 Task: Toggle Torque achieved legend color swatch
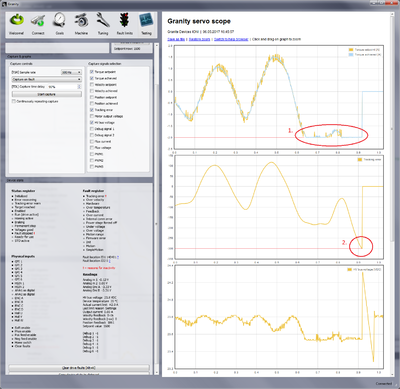tap(351, 54)
